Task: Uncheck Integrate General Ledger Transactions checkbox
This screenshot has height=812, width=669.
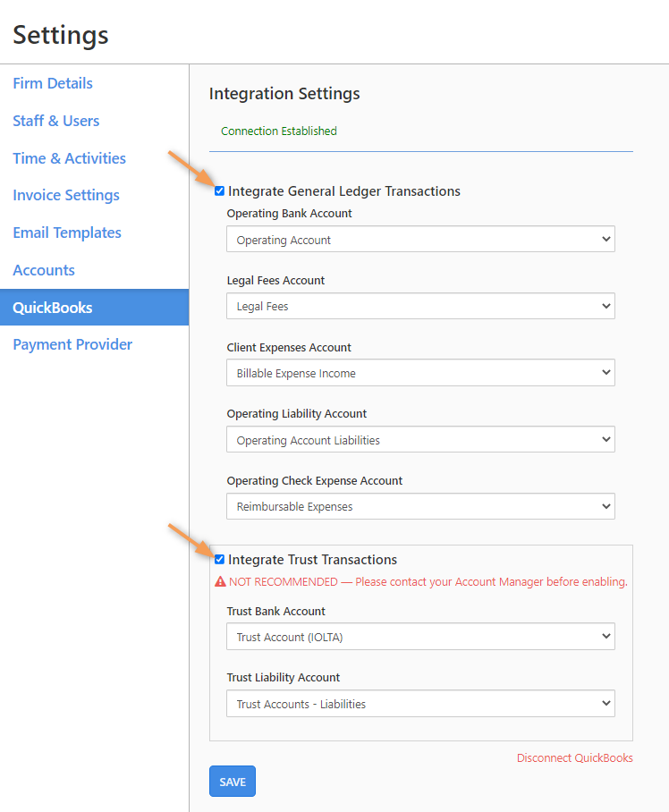Action: coord(220,190)
